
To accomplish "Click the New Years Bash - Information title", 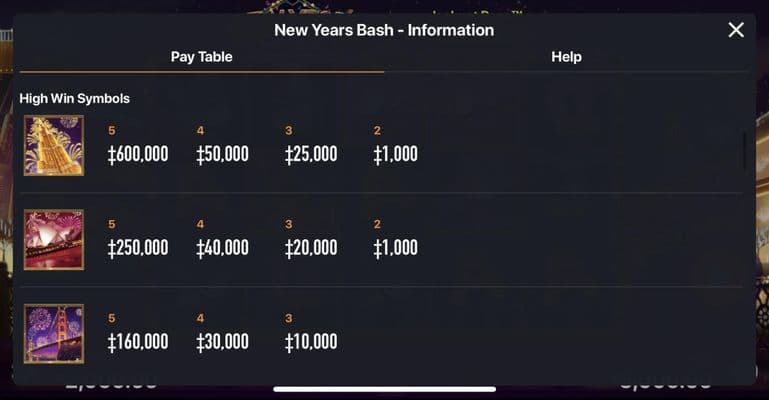I will pyautogui.click(x=384, y=30).
